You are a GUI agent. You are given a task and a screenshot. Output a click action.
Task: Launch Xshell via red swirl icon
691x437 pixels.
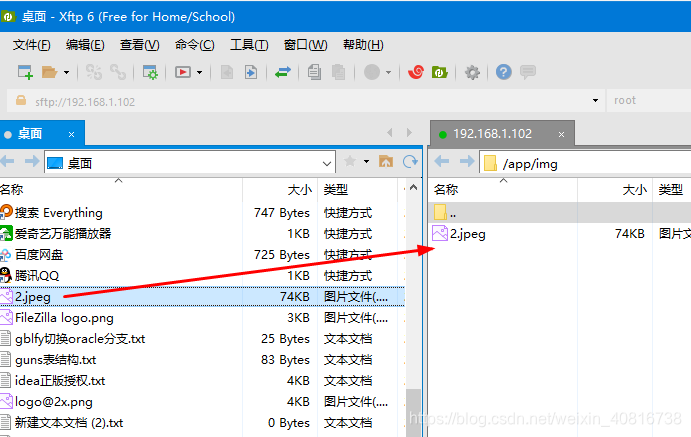[416, 72]
